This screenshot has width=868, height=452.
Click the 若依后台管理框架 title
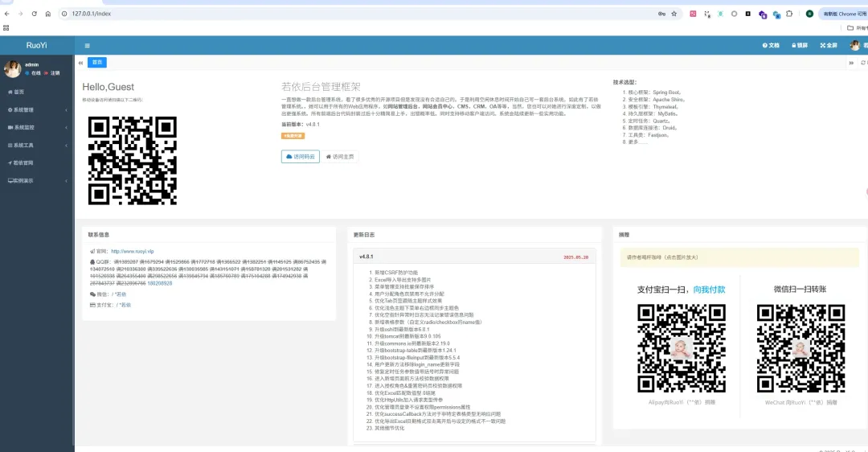pos(321,87)
